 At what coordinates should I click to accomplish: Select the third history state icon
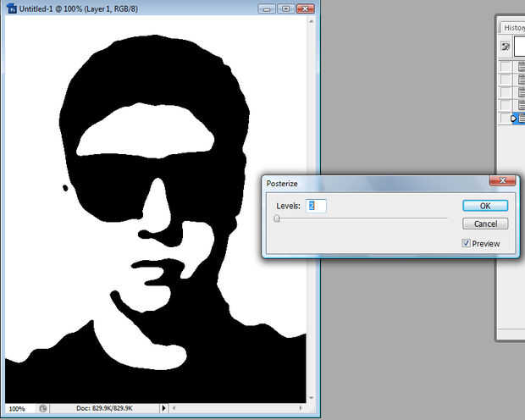[x=522, y=92]
